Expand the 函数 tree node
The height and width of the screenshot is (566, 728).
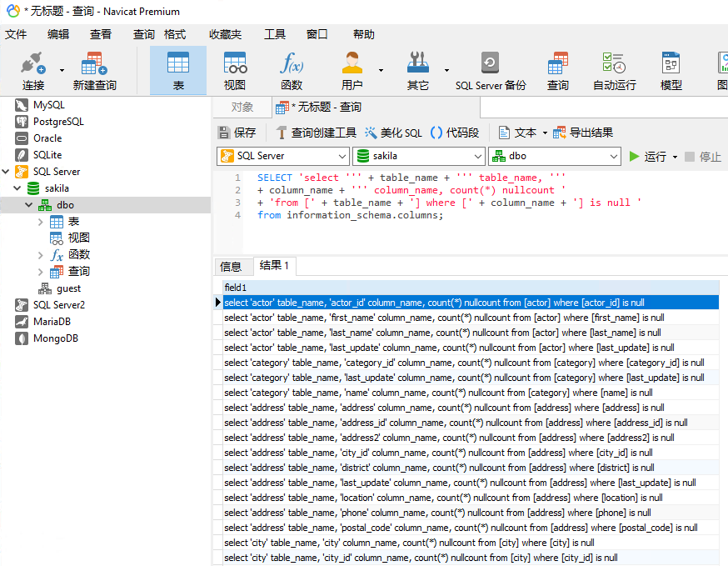coord(40,255)
